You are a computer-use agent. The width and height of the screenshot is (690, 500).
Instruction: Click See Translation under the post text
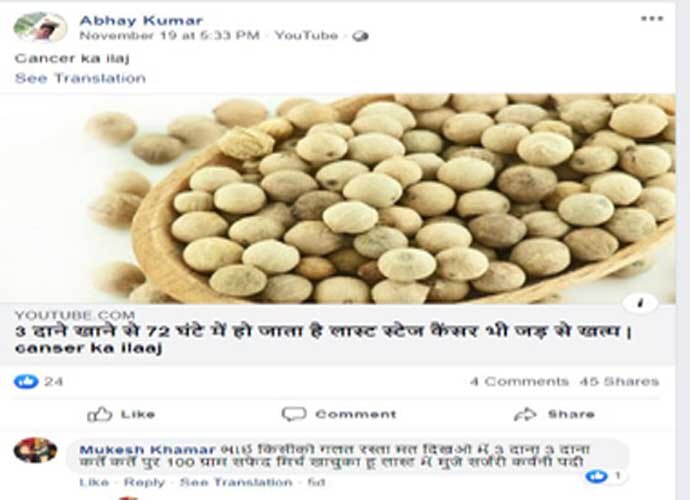[x=80, y=78]
